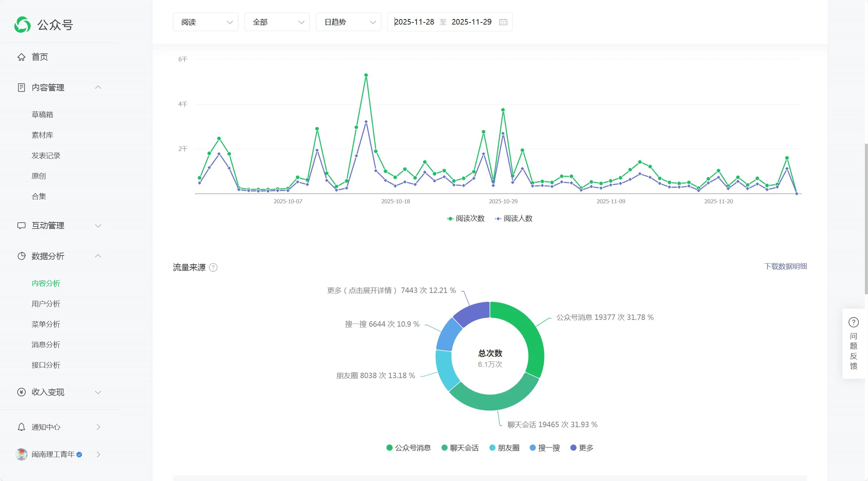This screenshot has height=481, width=868.
Task: Collapse the 内容管理 menu section
Action: (98, 87)
